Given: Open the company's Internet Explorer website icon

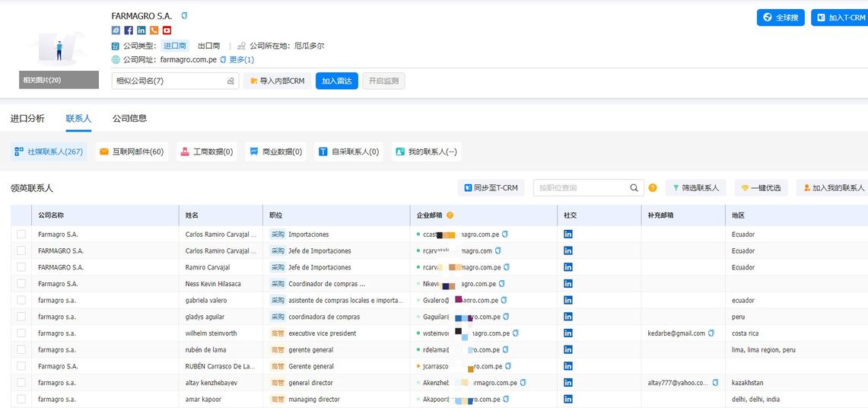Looking at the screenshot, I should pyautogui.click(x=116, y=30).
